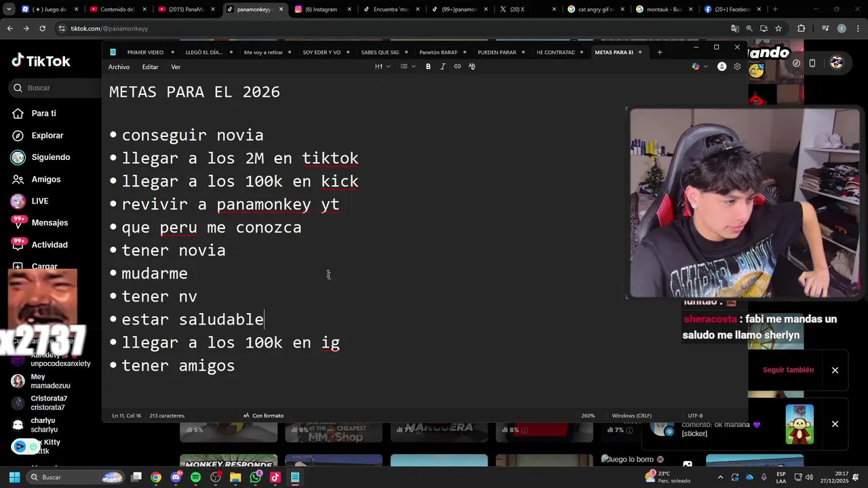
Task: Open File Explorer from taskbar
Action: tap(235, 477)
